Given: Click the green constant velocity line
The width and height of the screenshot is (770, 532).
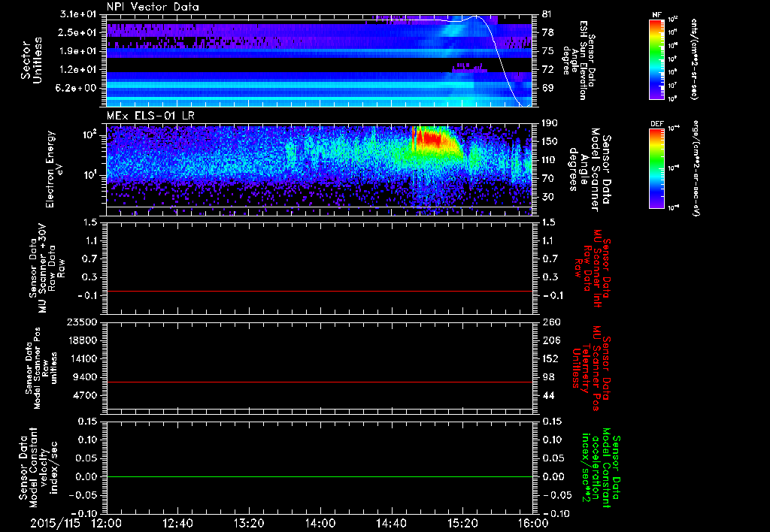Looking at the screenshot, I should coord(320,476).
